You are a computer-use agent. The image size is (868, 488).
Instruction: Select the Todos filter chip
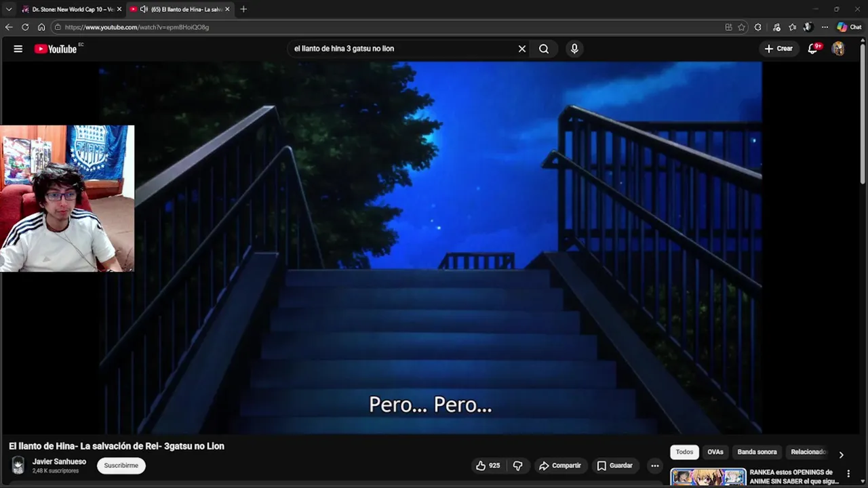coord(684,452)
